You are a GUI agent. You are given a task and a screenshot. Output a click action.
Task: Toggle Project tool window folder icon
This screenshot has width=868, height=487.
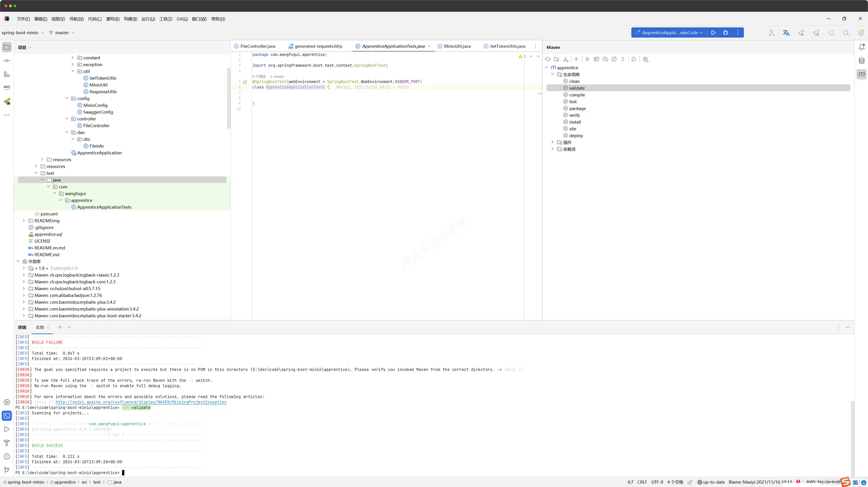pos(7,47)
